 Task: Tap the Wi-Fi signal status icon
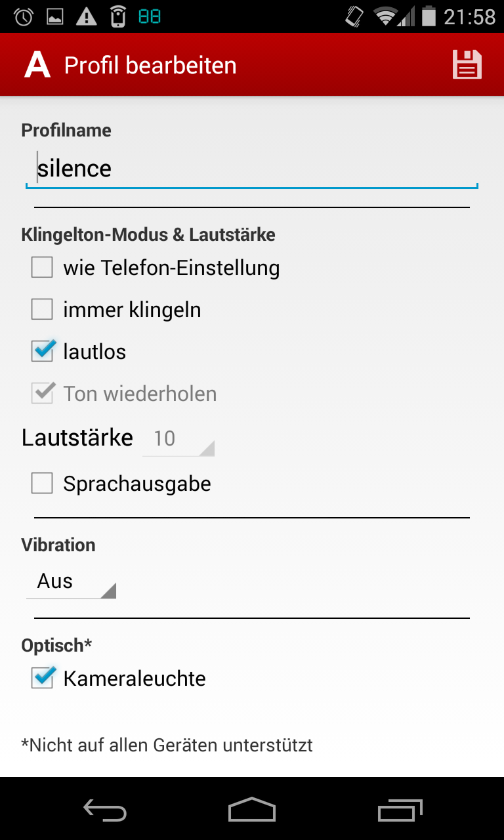coord(387,16)
